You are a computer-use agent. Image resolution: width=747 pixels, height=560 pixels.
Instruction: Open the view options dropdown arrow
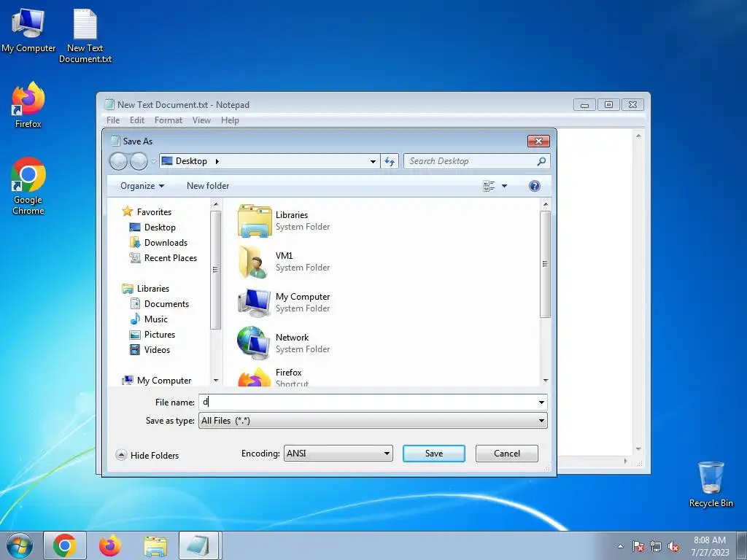505,186
